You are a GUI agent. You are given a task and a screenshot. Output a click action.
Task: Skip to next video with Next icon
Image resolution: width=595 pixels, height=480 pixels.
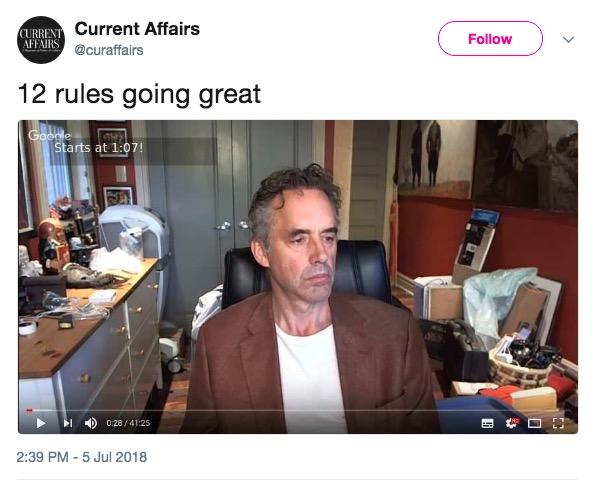point(68,423)
